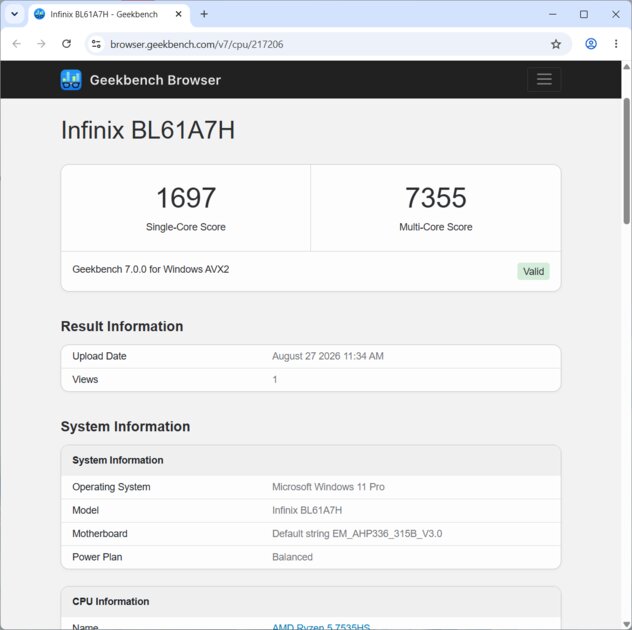Open a new tab with plus button
This screenshot has height=630, width=632.
point(204,14)
